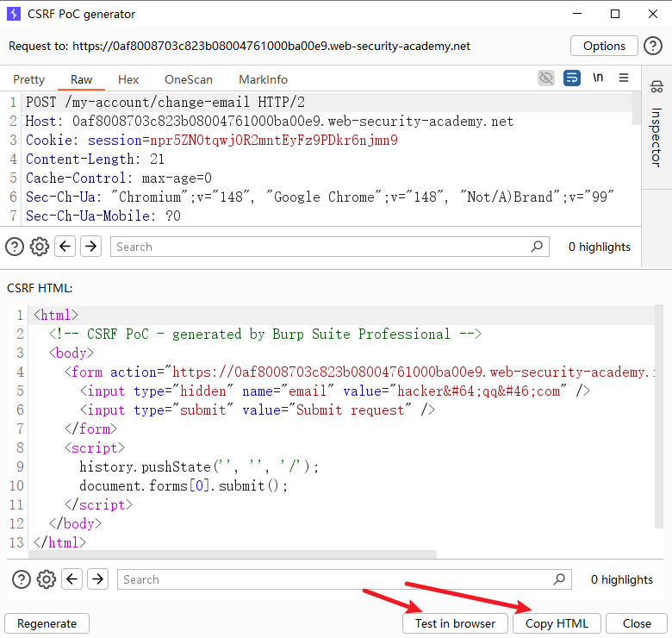Click the session cookie value
Screen dimensions: 672x638
click(x=274, y=141)
